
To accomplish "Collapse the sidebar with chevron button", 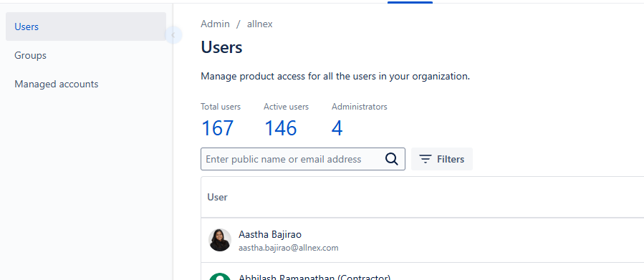I will pyautogui.click(x=173, y=35).
